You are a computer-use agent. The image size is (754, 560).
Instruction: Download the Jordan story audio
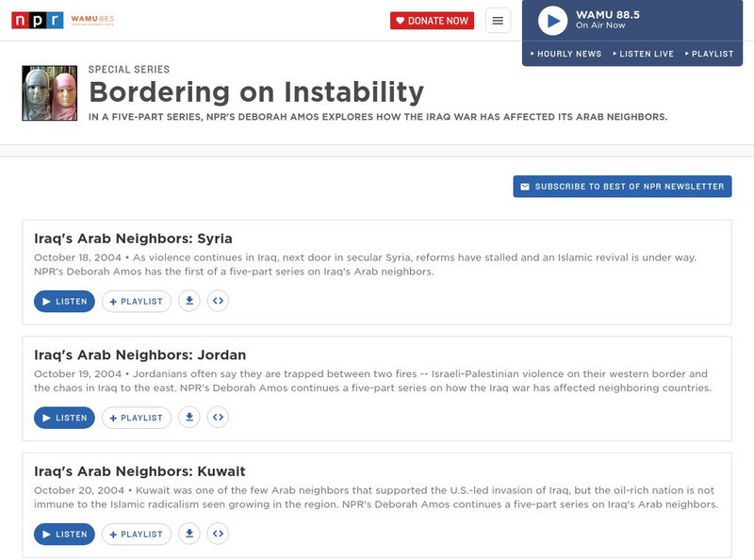click(189, 417)
